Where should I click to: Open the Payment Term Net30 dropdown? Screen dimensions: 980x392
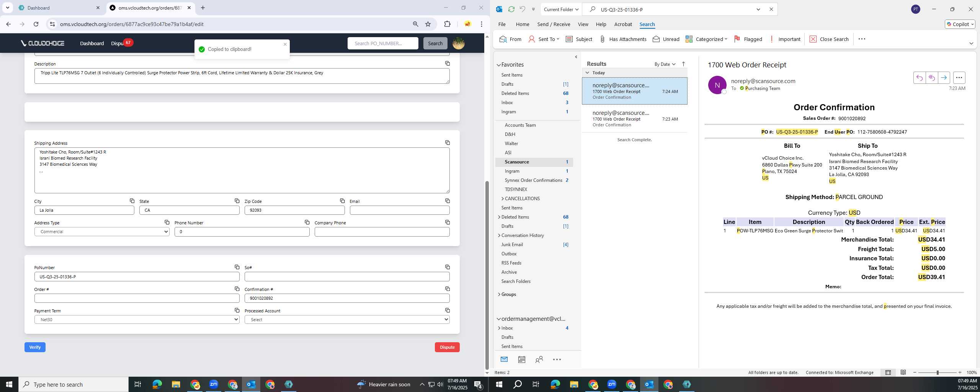coord(137,320)
